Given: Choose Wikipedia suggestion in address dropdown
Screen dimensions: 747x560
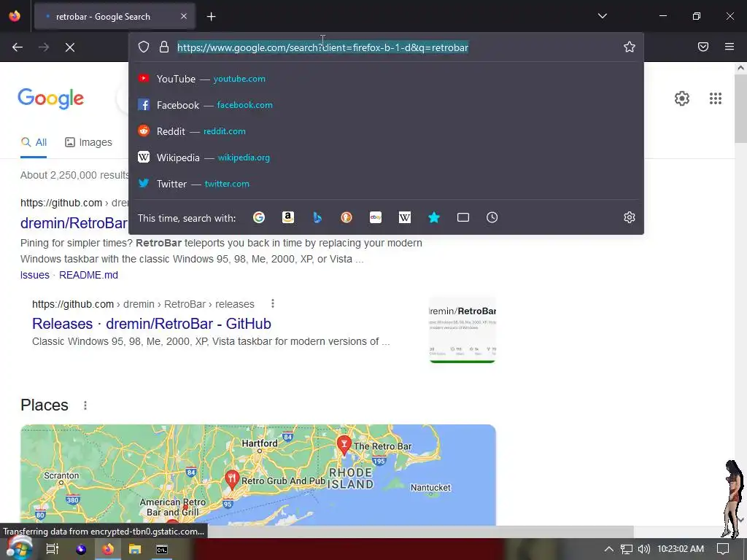Looking at the screenshot, I should tap(386, 157).
